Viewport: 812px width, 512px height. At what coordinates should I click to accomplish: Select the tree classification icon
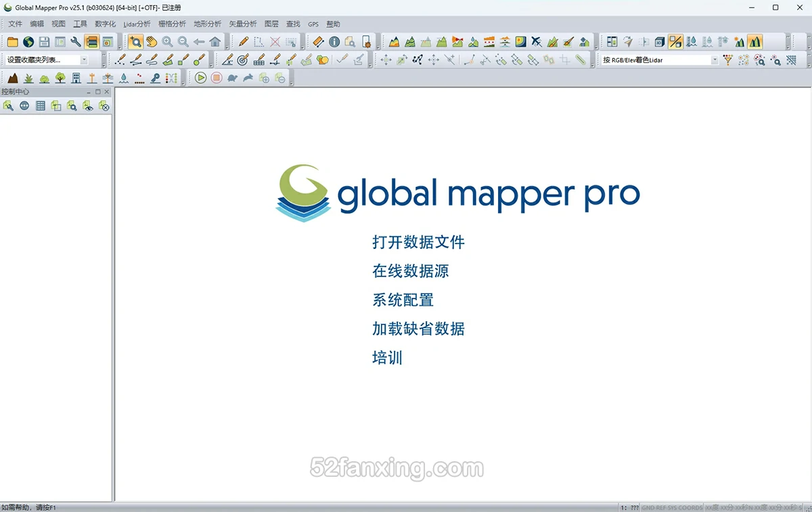[60, 78]
